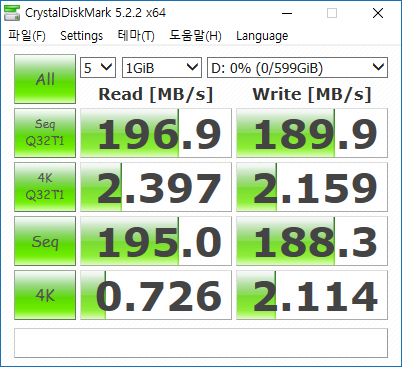Select the 4K write result 2.114

(312, 295)
